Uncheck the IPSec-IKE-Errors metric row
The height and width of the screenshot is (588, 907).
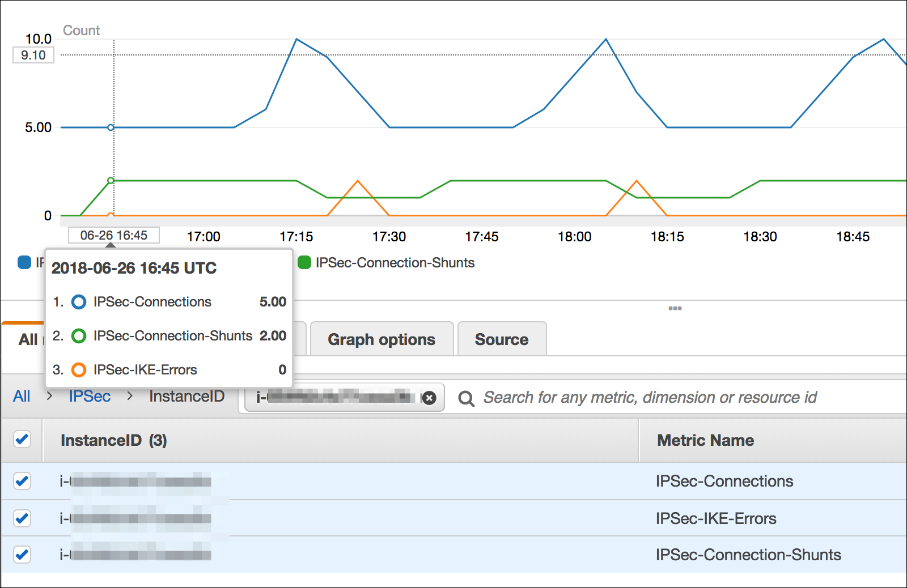22,518
